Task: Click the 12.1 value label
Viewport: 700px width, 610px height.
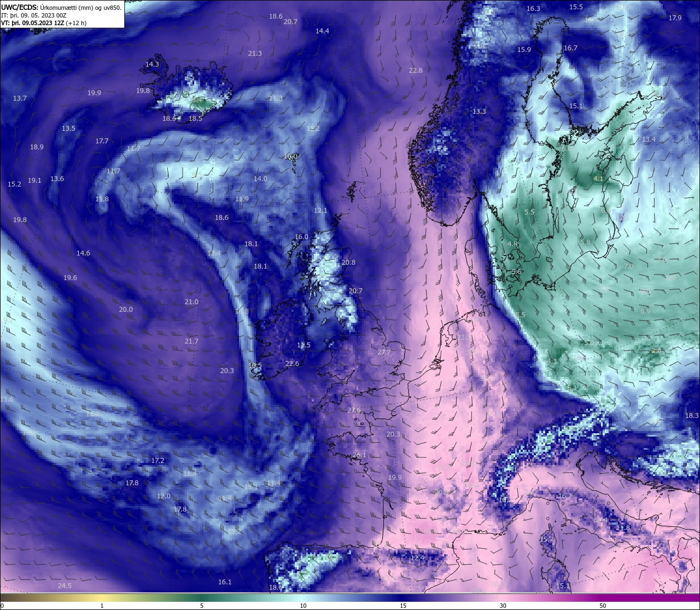Action: [x=320, y=211]
